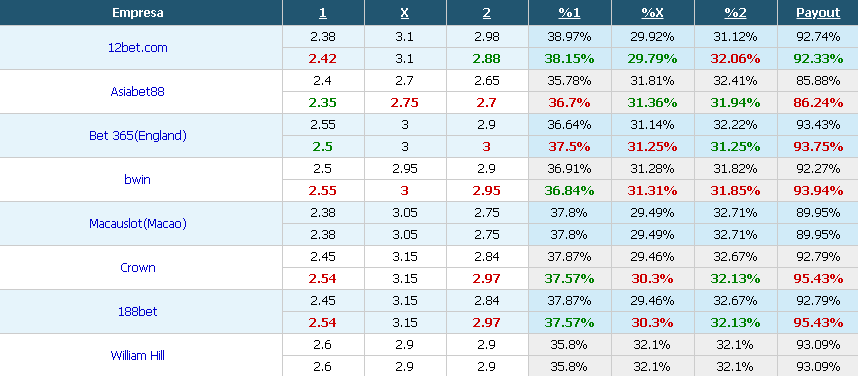This screenshot has width=858, height=376.
Task: Select bwin's red 93.94% payout cell
Action: click(x=818, y=190)
